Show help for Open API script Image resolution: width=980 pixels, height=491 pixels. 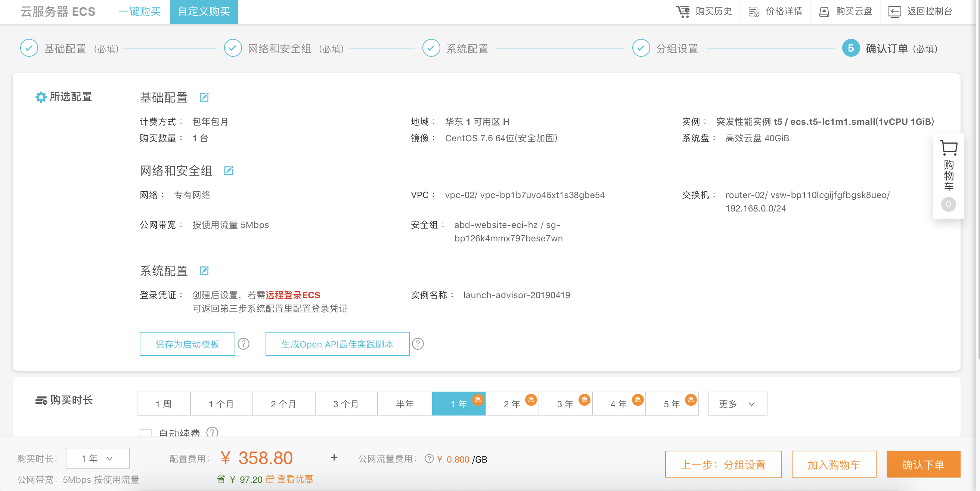tap(418, 344)
